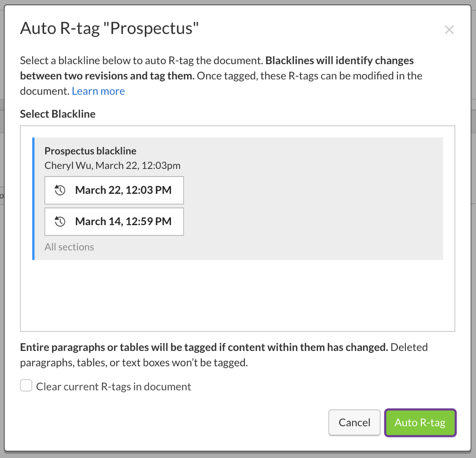Enable the Clear current R-tags checkbox

(26, 386)
